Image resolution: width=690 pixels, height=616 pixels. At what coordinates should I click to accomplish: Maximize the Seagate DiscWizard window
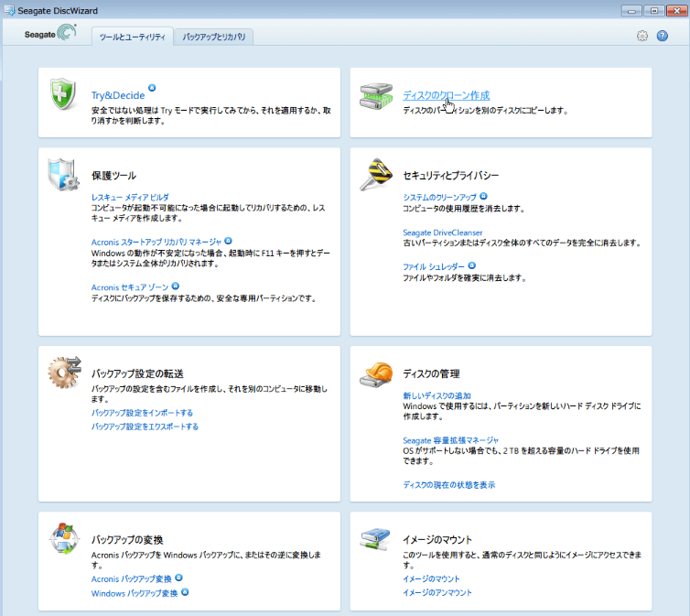coord(654,11)
